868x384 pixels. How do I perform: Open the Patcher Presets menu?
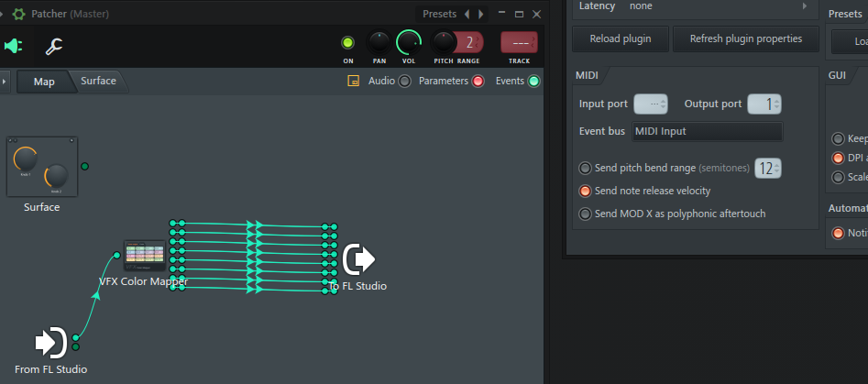tap(440, 14)
